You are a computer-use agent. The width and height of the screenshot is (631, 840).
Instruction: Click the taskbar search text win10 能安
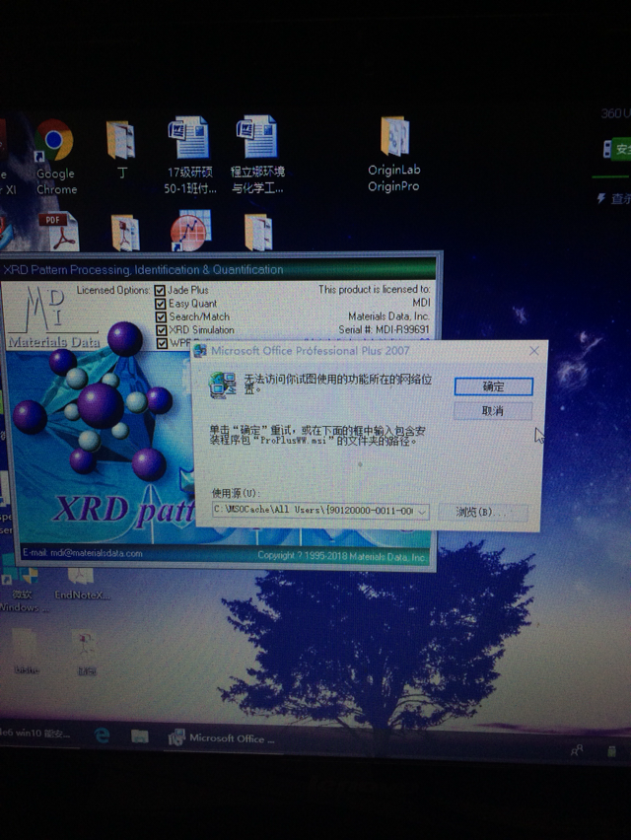click(35, 733)
